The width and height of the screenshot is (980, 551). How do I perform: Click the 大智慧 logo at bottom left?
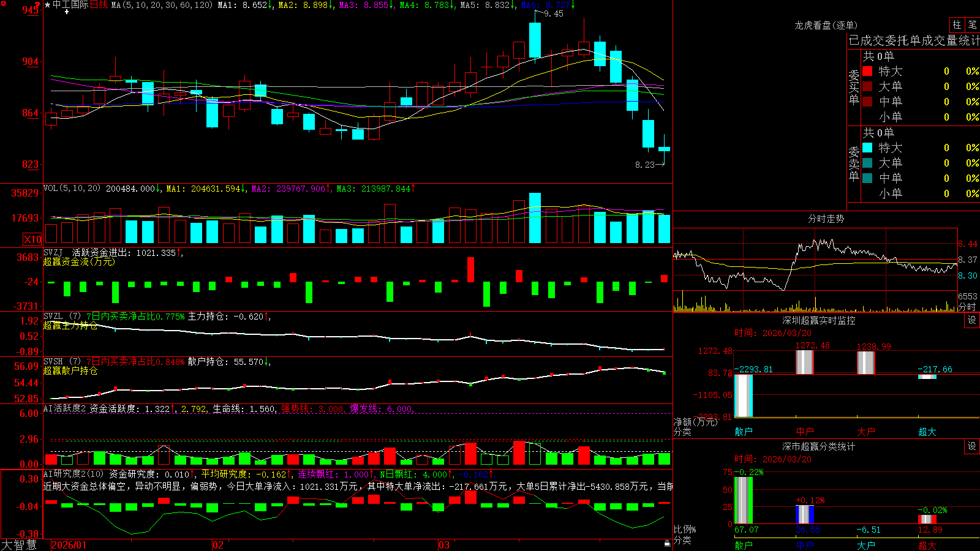(19, 545)
